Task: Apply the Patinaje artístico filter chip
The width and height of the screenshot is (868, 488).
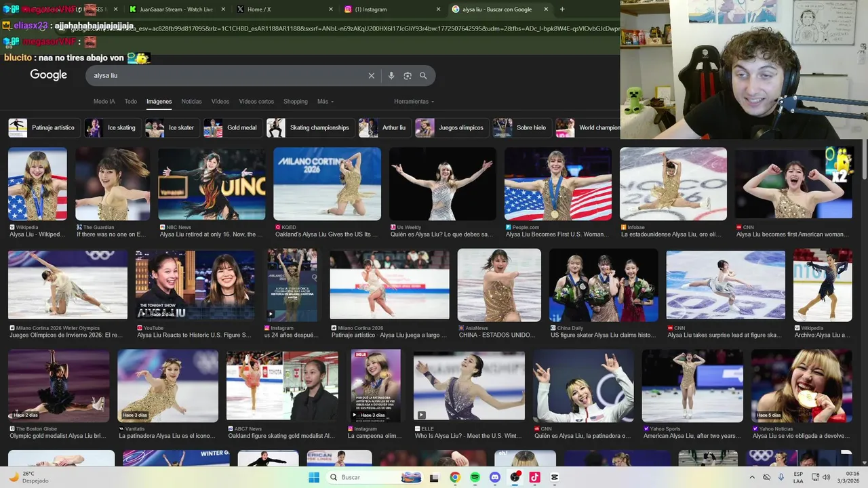Action: 44,127
